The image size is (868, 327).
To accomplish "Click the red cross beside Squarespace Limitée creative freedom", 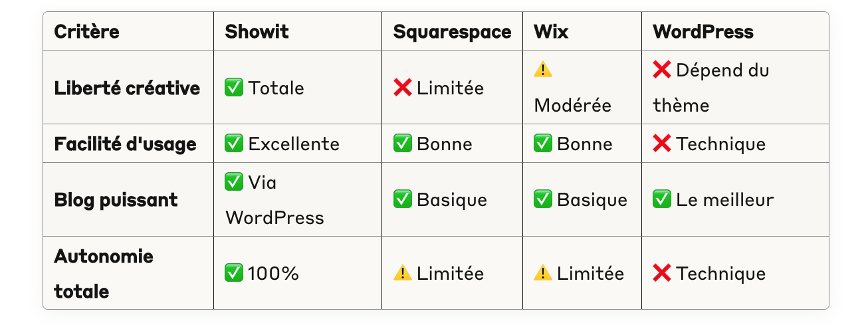I will [x=403, y=88].
